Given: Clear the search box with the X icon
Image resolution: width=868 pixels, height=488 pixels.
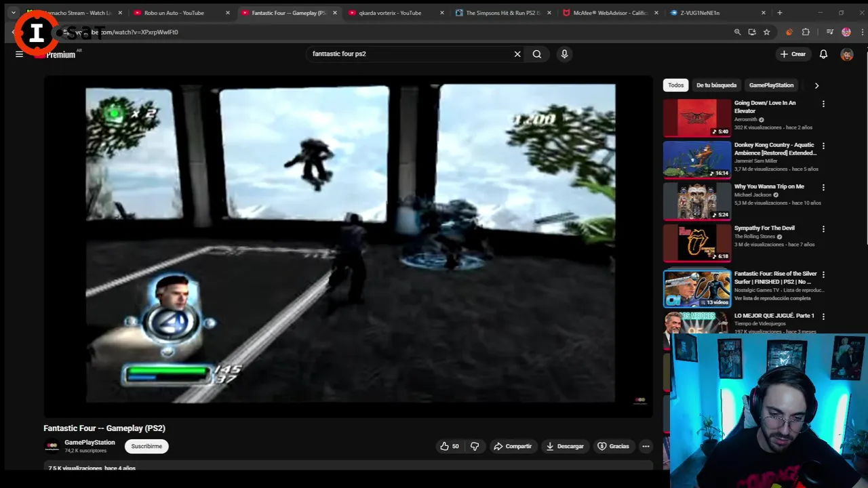Looking at the screenshot, I should (517, 54).
